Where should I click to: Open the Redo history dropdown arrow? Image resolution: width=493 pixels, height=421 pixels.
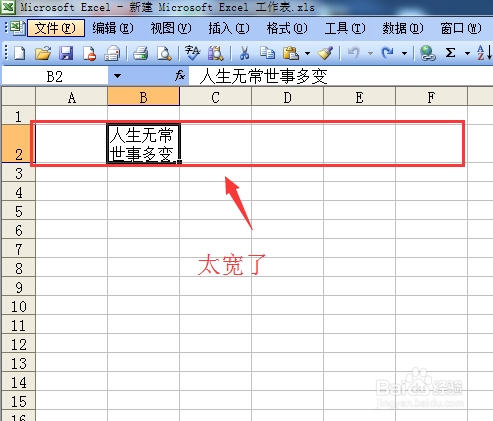[x=404, y=53]
